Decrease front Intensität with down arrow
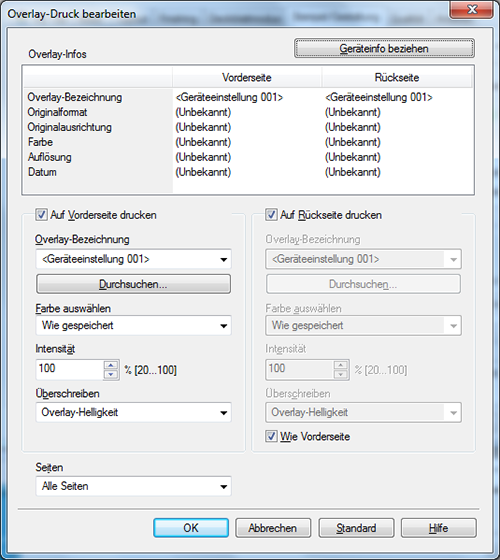The height and width of the screenshot is (560, 500). [x=111, y=374]
